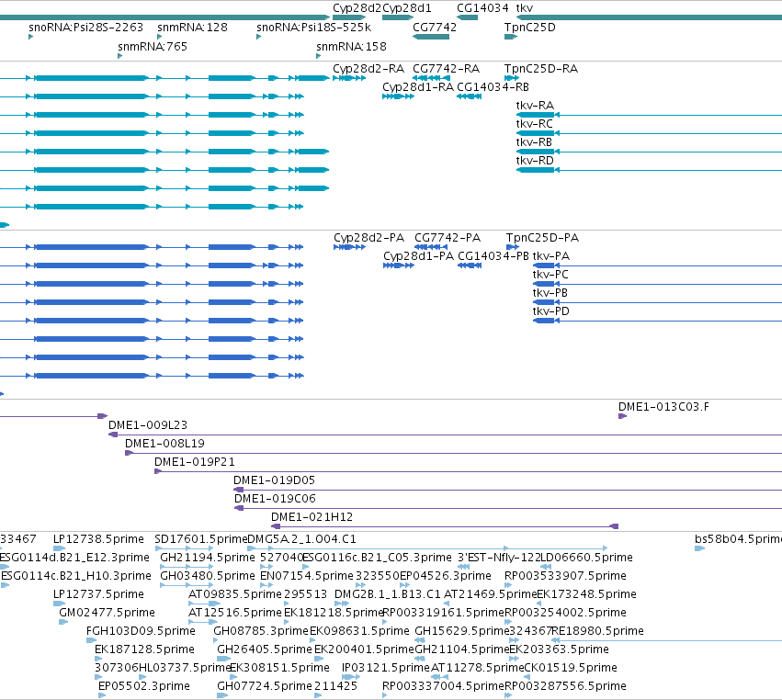Select the CG14034 gene label
The height and width of the screenshot is (700, 782).
point(482,8)
